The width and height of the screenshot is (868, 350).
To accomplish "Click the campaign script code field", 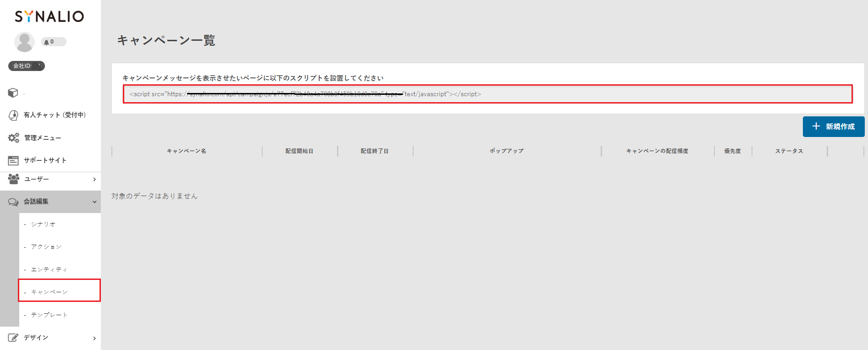I will [x=487, y=94].
